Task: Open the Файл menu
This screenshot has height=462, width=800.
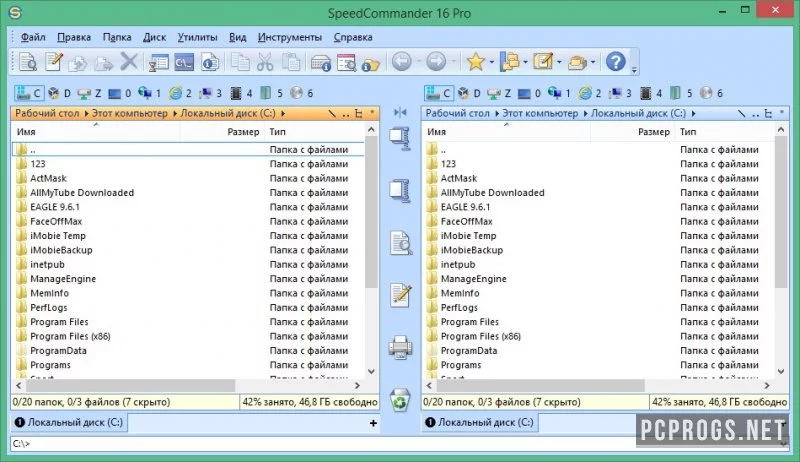Action: pos(33,37)
